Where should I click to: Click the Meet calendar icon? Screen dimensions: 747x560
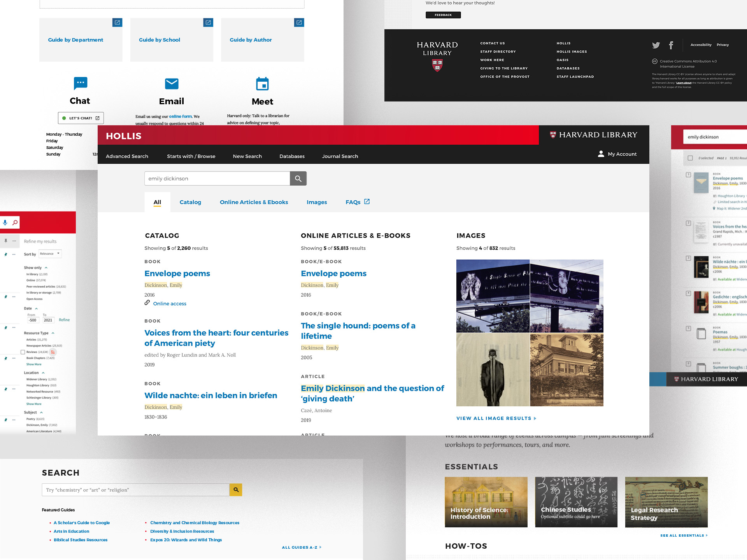[262, 84]
